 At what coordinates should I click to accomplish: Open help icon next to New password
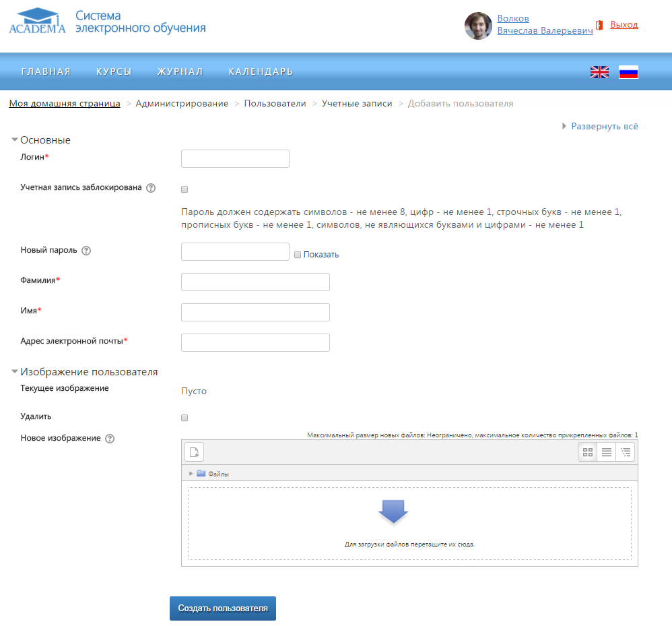click(86, 251)
